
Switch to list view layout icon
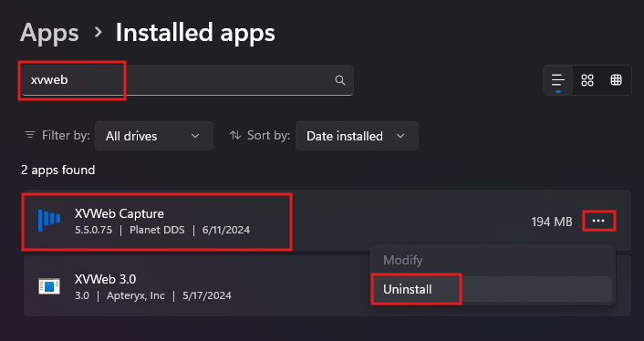557,80
